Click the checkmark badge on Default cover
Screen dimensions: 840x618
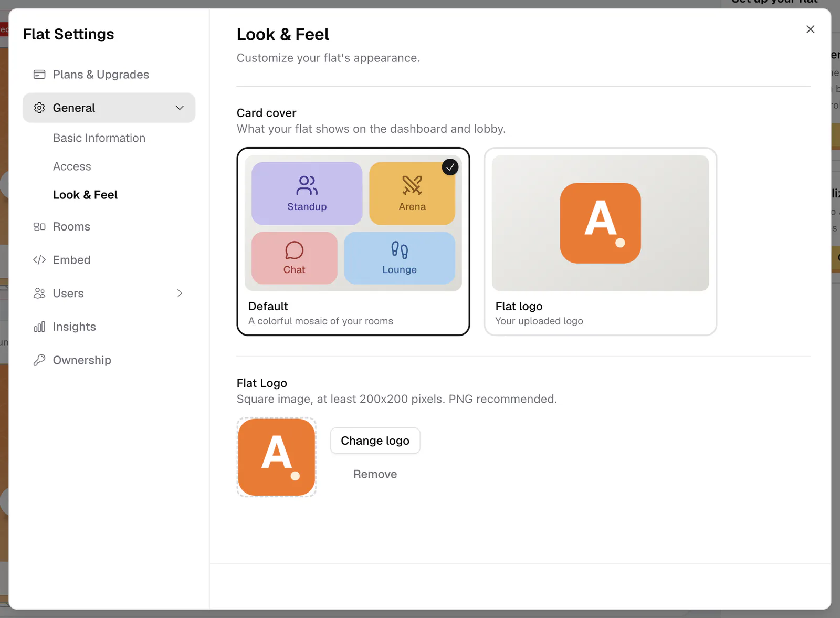[x=450, y=167]
